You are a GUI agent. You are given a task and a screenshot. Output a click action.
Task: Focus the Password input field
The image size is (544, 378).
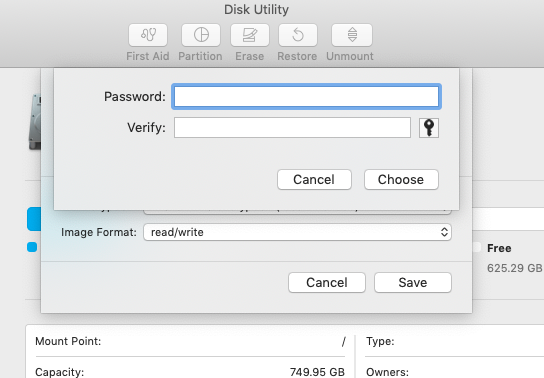pyautogui.click(x=306, y=96)
